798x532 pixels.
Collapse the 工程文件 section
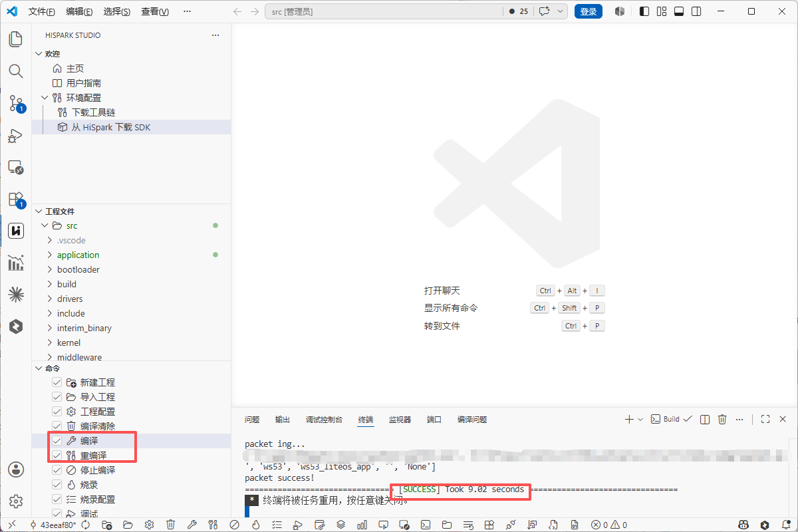(39, 211)
